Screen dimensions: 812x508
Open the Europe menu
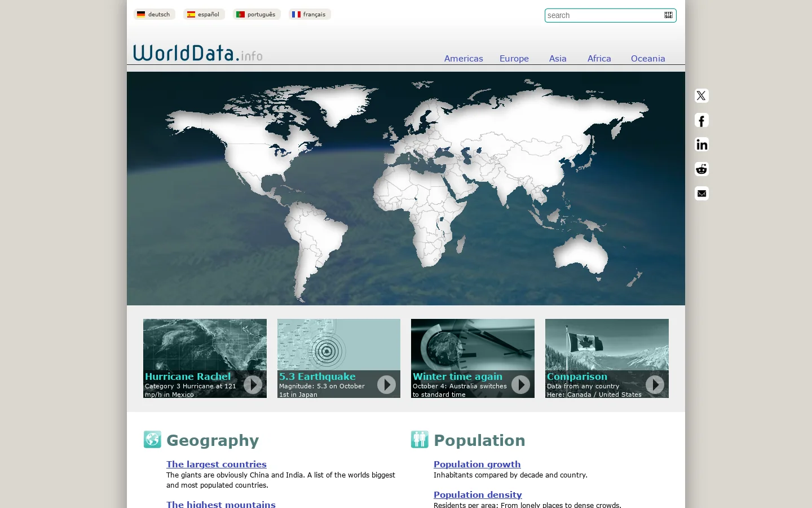pos(514,59)
